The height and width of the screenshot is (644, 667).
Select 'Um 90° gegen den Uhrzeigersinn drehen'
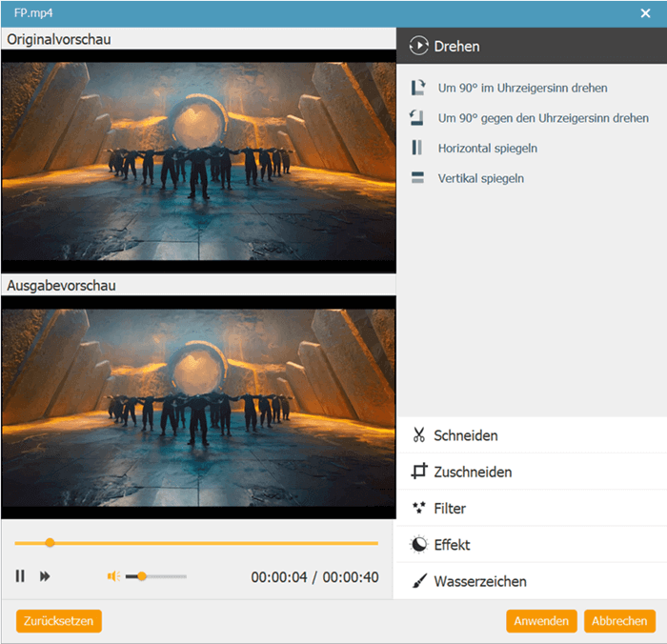(x=543, y=118)
